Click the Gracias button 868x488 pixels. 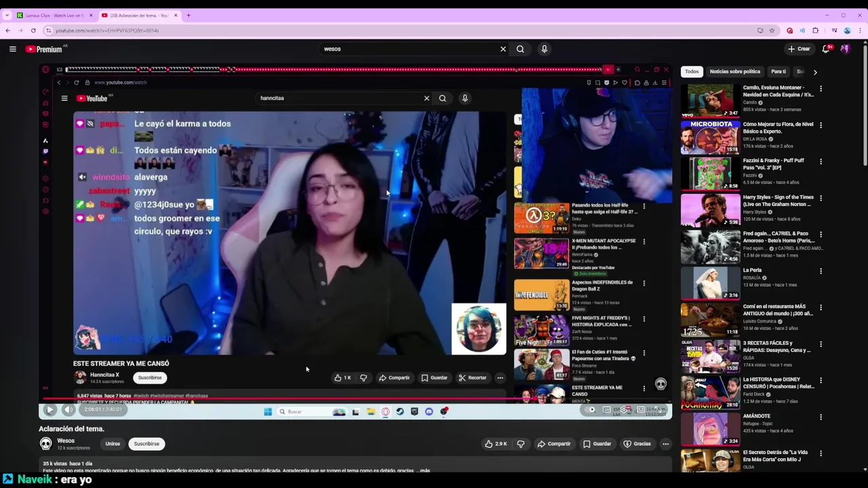click(x=637, y=444)
